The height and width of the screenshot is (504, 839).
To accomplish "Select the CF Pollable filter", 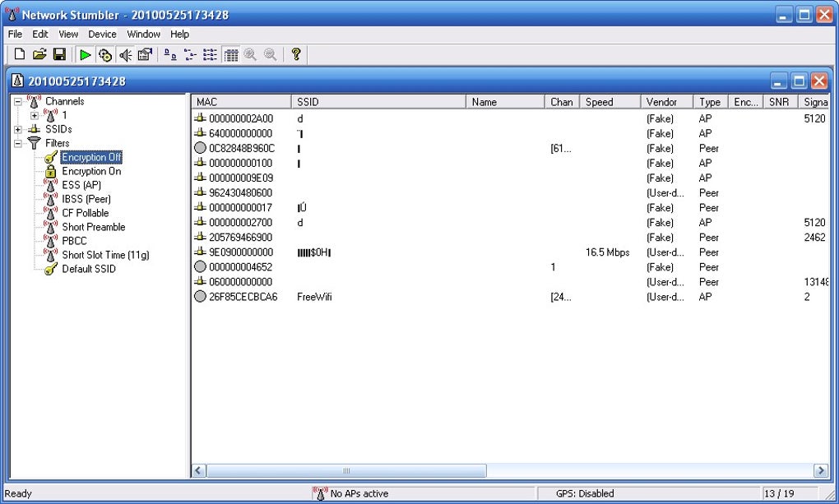I will (86, 213).
